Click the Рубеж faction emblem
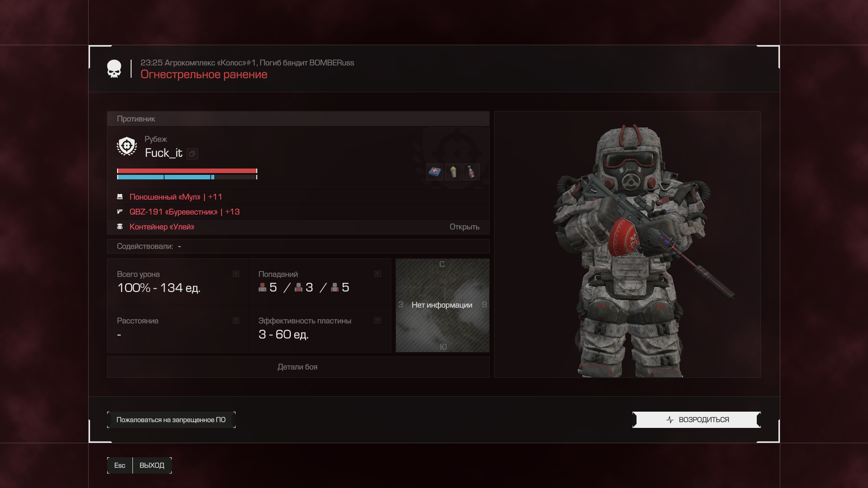 (x=127, y=146)
